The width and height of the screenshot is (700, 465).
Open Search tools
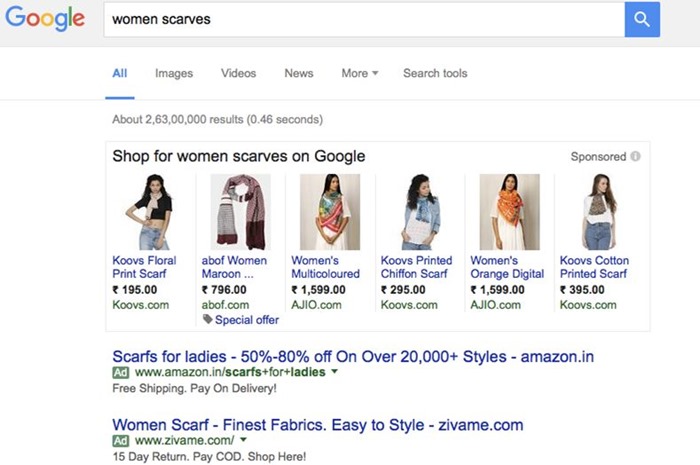435,73
